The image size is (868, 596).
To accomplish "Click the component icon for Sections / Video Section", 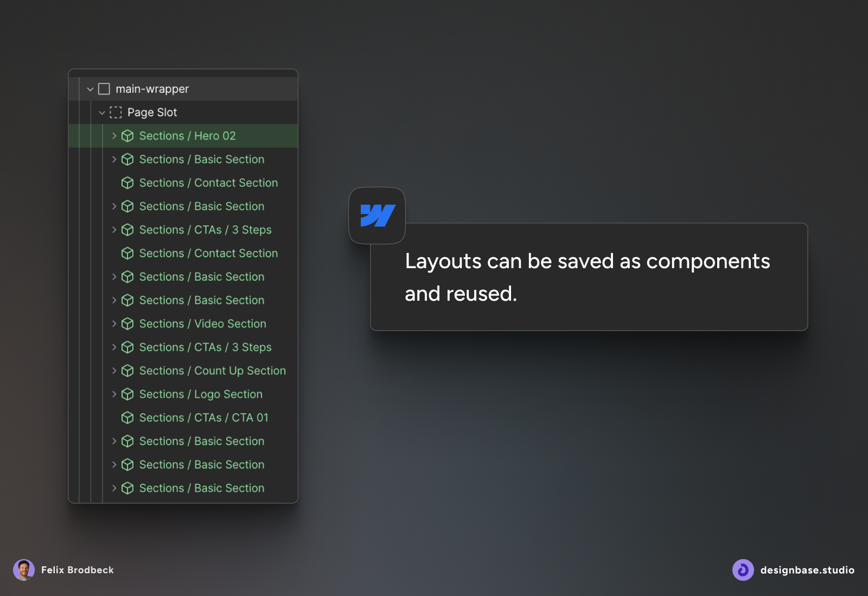I will [x=127, y=324].
